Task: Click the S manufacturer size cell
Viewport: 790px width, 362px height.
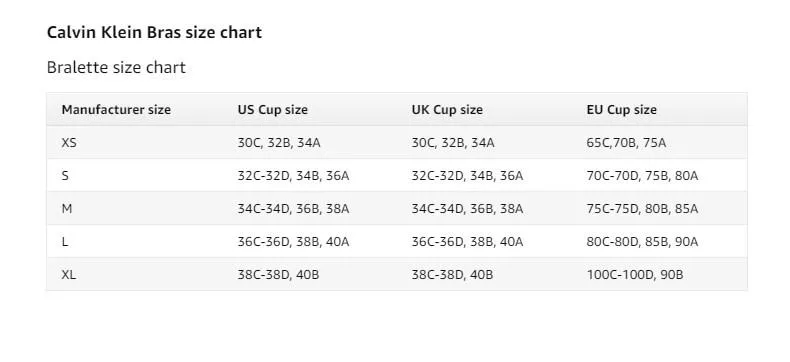Action: pos(65,176)
